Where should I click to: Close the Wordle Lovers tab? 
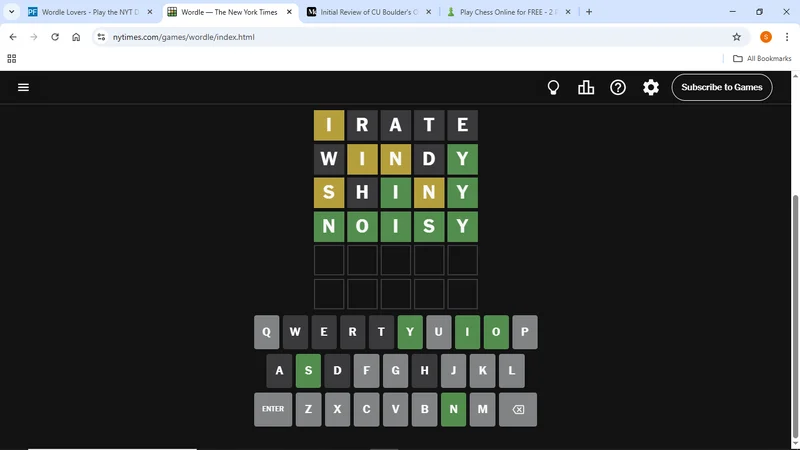(x=150, y=12)
